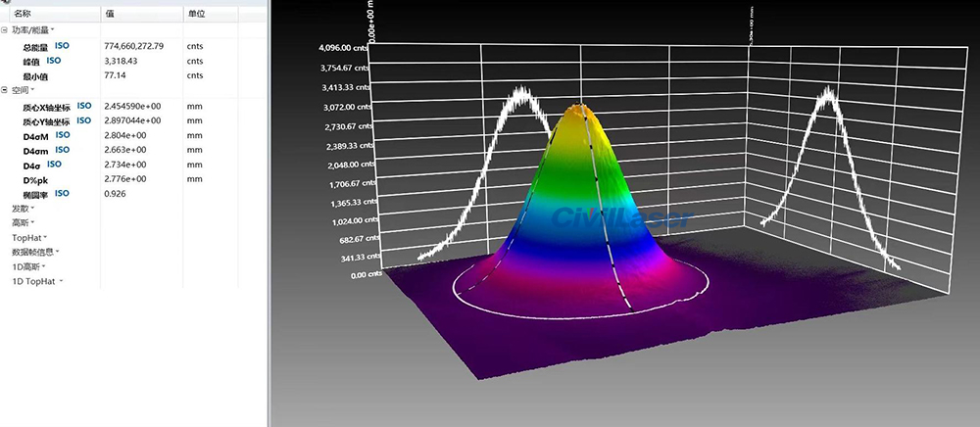Collapse the 功率/能量 section minus box

click(x=5, y=30)
